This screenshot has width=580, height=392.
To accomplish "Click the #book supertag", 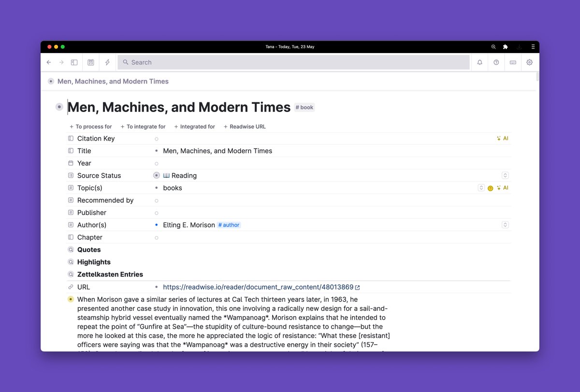I will 304,108.
